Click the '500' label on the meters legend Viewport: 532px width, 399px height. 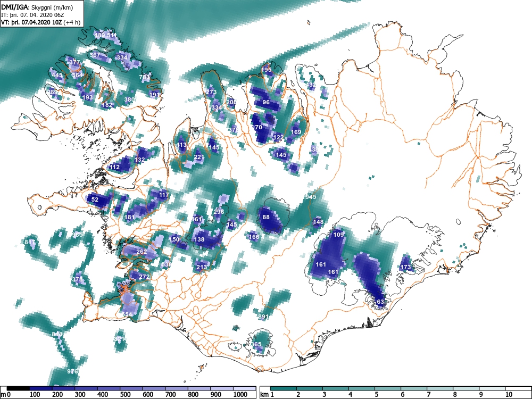click(x=125, y=395)
